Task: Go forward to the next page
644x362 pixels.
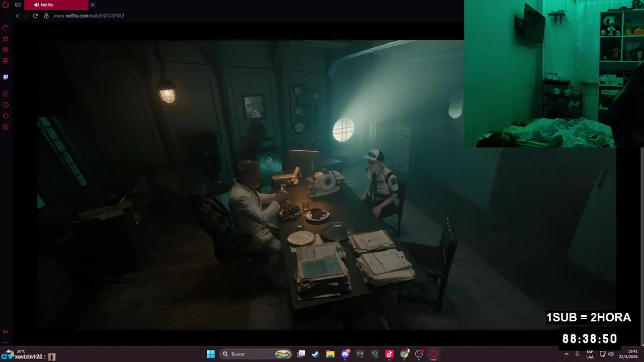Action: point(26,16)
